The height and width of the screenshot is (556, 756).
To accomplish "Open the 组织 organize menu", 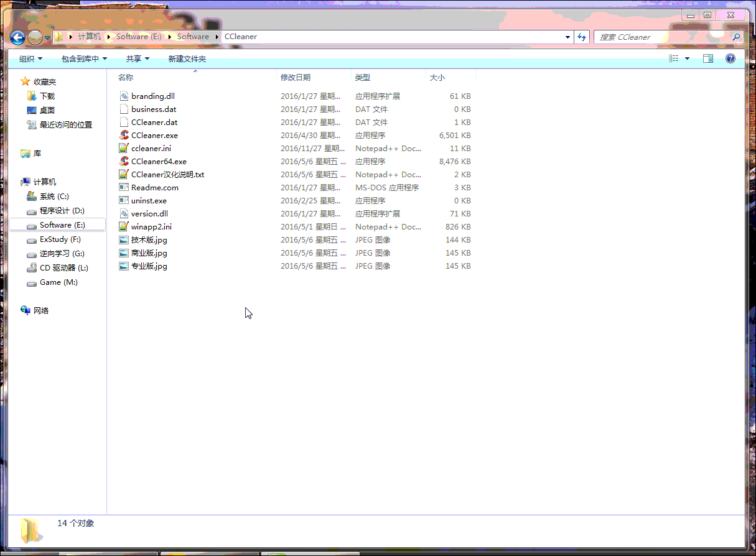I will [x=30, y=58].
